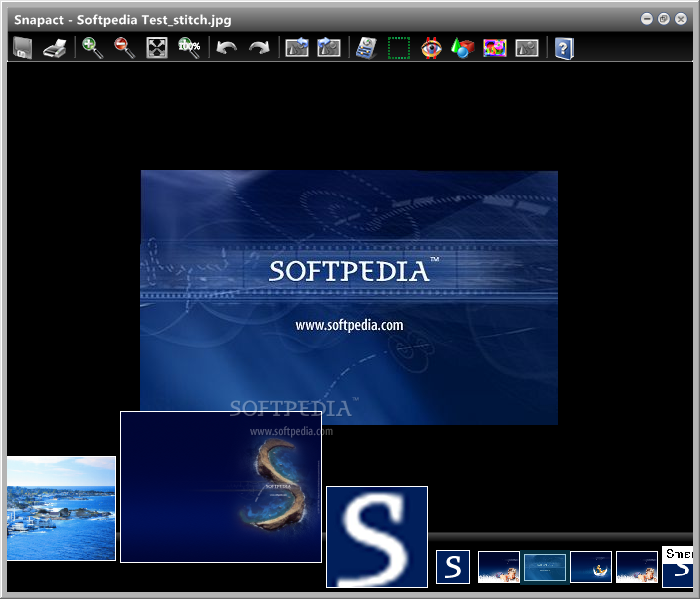
Task: Click the grayscale picture icon
Action: coord(527,48)
